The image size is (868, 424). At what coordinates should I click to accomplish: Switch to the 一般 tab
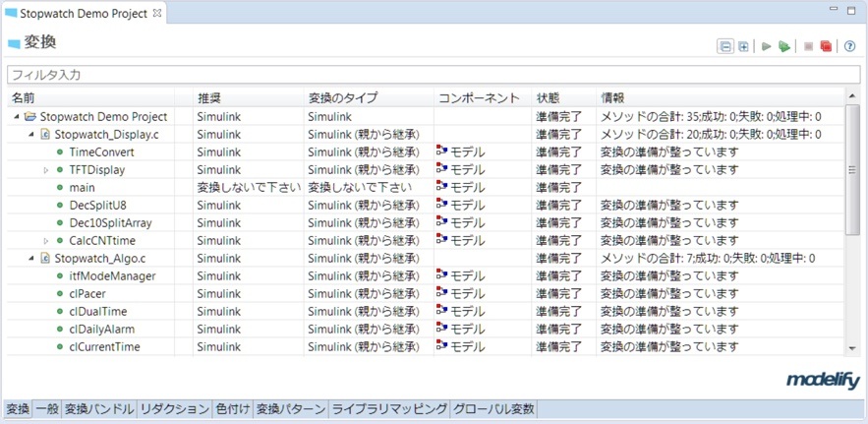point(47,409)
